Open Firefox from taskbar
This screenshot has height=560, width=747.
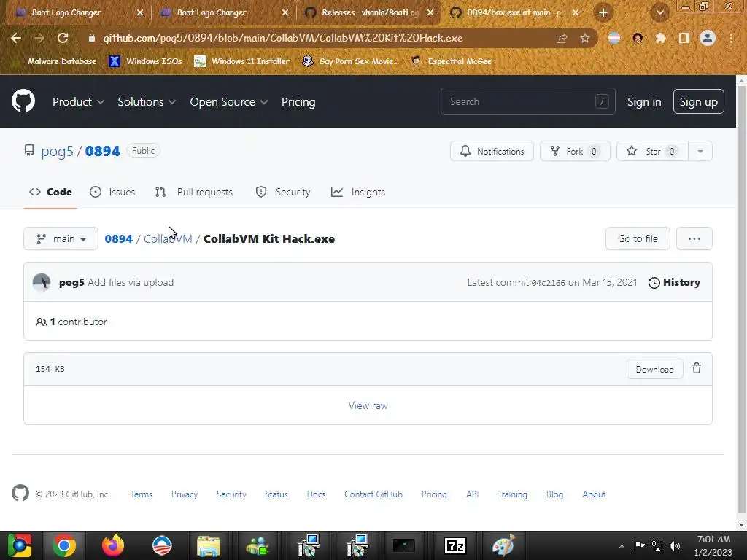point(113,545)
